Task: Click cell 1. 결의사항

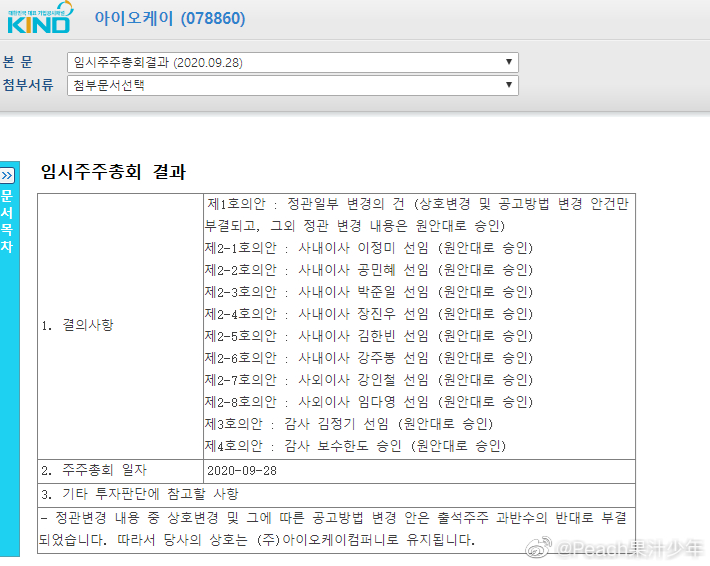Action: pos(120,326)
